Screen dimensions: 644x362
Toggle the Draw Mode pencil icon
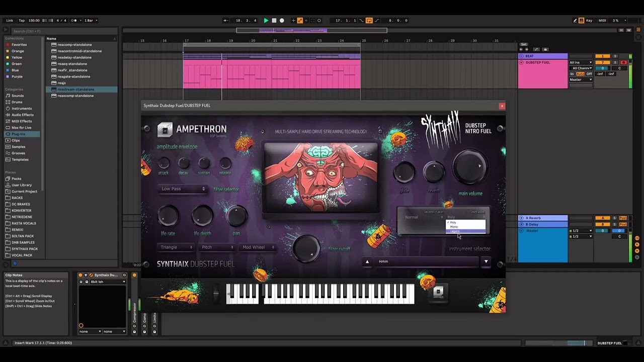pyautogui.click(x=575, y=21)
